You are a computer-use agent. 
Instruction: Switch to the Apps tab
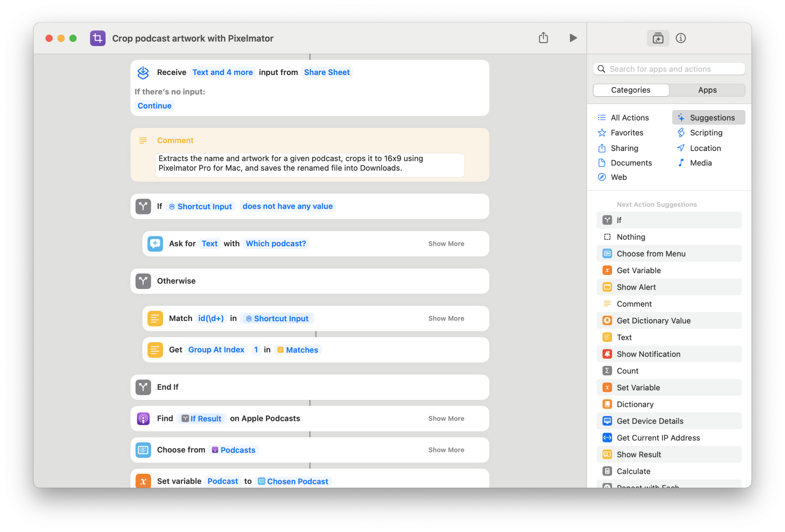707,90
